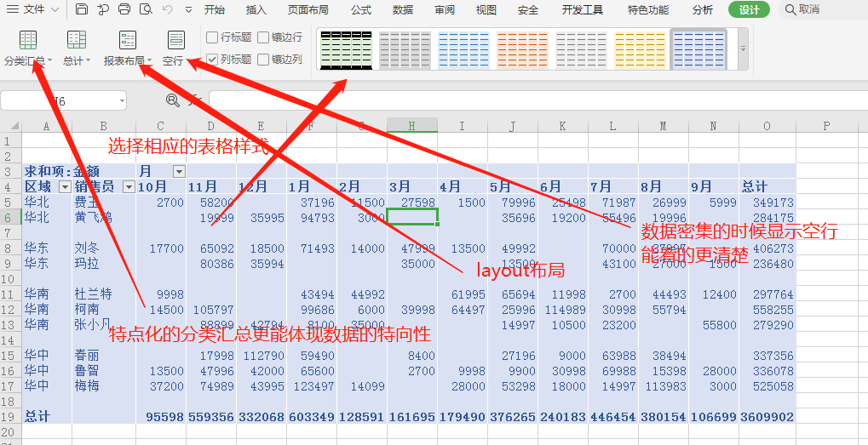This screenshot has width=868, height=445.
Task: Switch to the 插入 tab
Action: pos(256,10)
